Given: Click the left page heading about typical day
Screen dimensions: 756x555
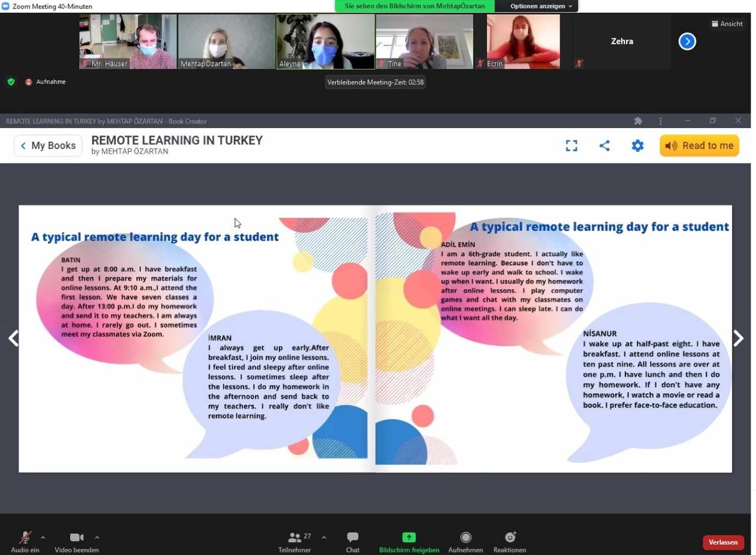Looking at the screenshot, I should pos(155,237).
